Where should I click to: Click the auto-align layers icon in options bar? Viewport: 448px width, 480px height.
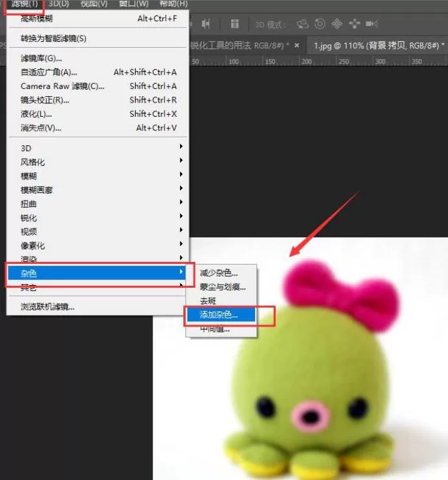pyautogui.click(x=234, y=24)
